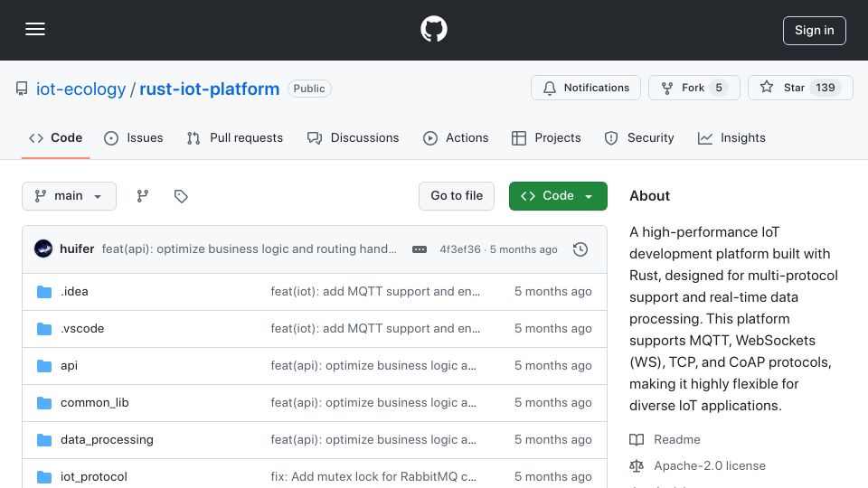Switch to the Projects tab
This screenshot has height=488, width=868.
click(546, 137)
